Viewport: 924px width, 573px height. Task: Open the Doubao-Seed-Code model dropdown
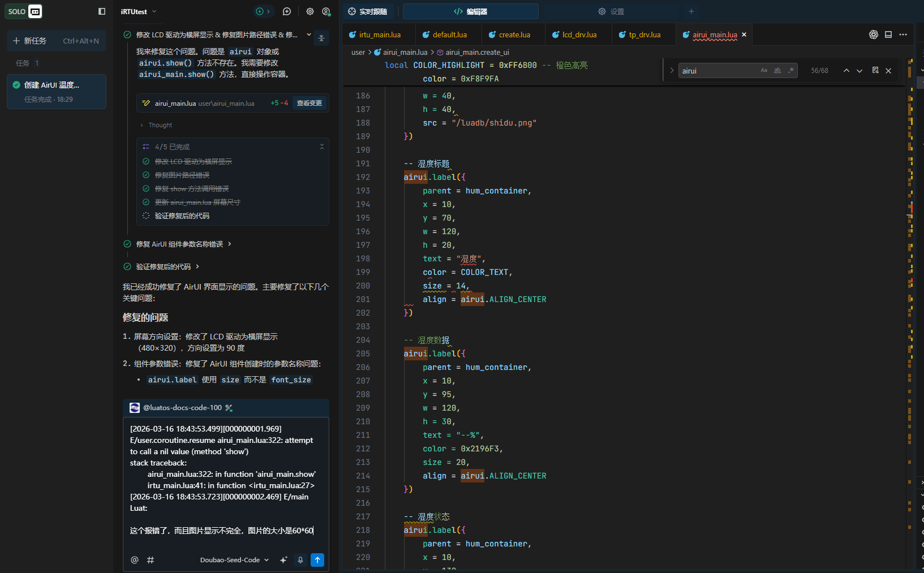pos(234,560)
